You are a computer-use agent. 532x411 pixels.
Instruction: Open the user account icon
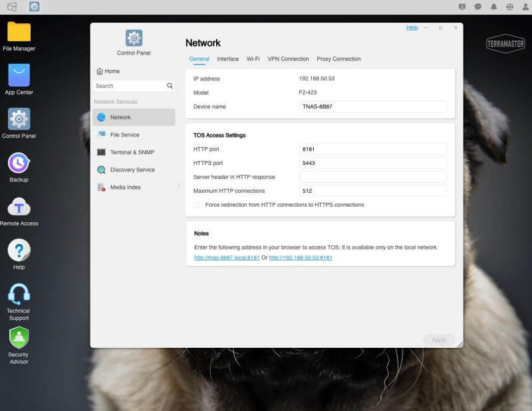coord(525,7)
